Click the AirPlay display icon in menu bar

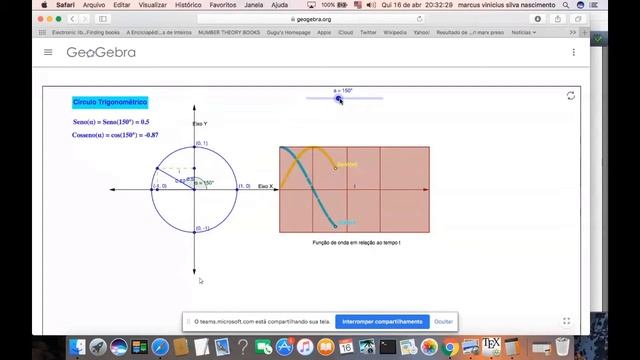point(311,5)
